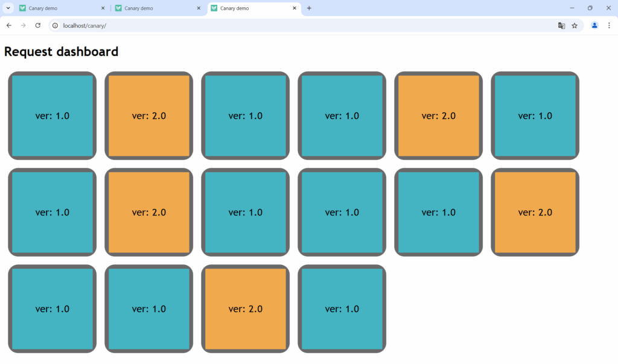The image size is (618, 364).
Task: Select the rightmost orange tile in second row
Action: coord(535,212)
